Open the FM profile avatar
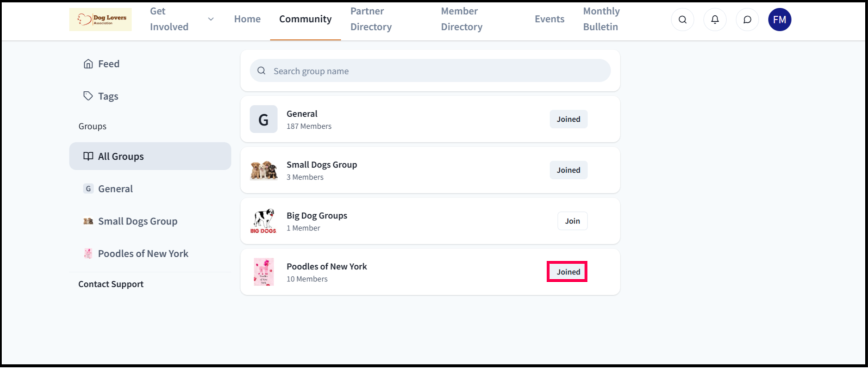The width and height of the screenshot is (868, 368). click(x=780, y=19)
